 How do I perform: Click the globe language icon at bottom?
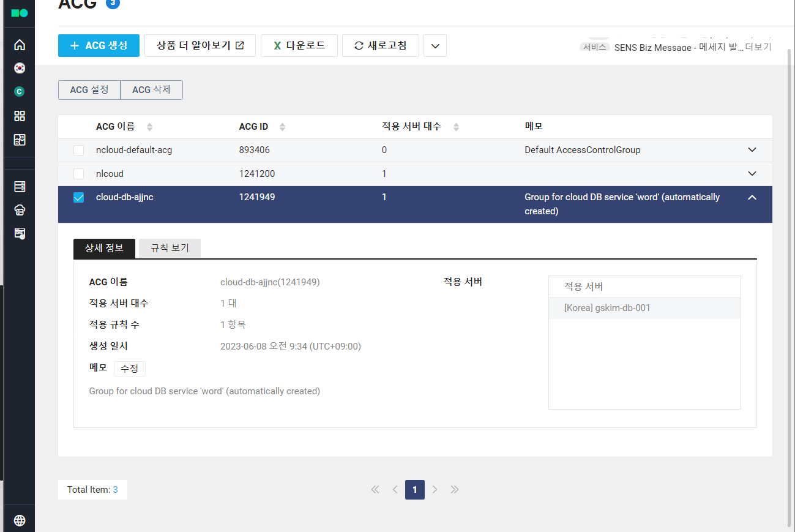tap(20, 520)
